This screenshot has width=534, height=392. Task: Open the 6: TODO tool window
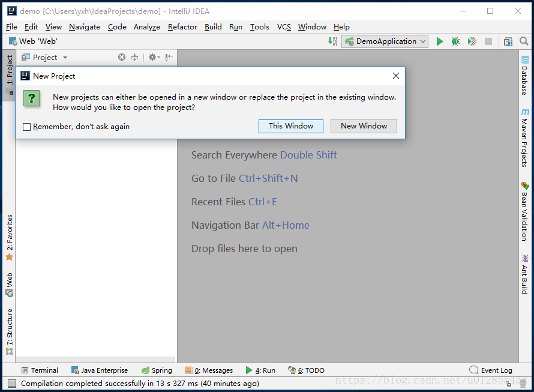click(x=306, y=370)
